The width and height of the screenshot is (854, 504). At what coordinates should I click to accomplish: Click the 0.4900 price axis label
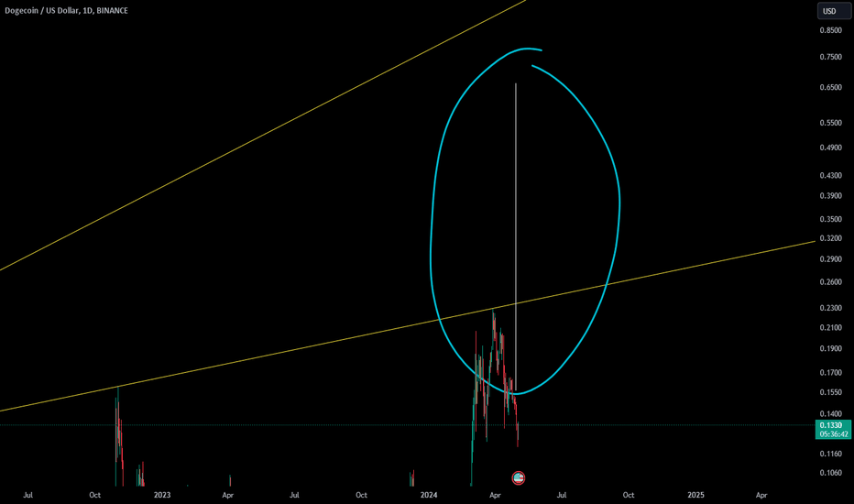click(x=830, y=148)
